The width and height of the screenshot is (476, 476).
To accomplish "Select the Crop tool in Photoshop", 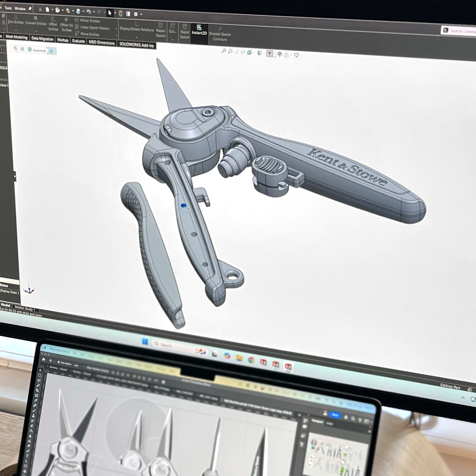I will click(37, 390).
